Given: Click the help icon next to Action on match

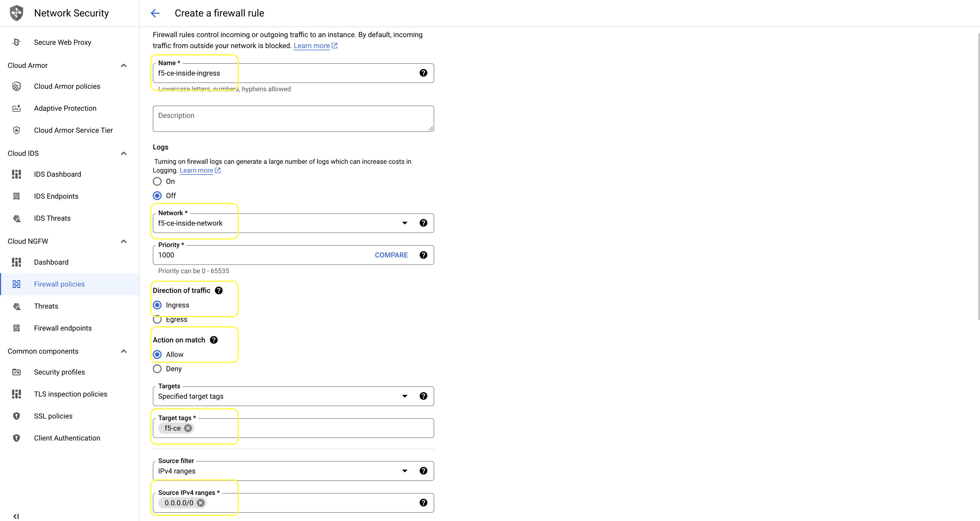Looking at the screenshot, I should click(x=214, y=340).
